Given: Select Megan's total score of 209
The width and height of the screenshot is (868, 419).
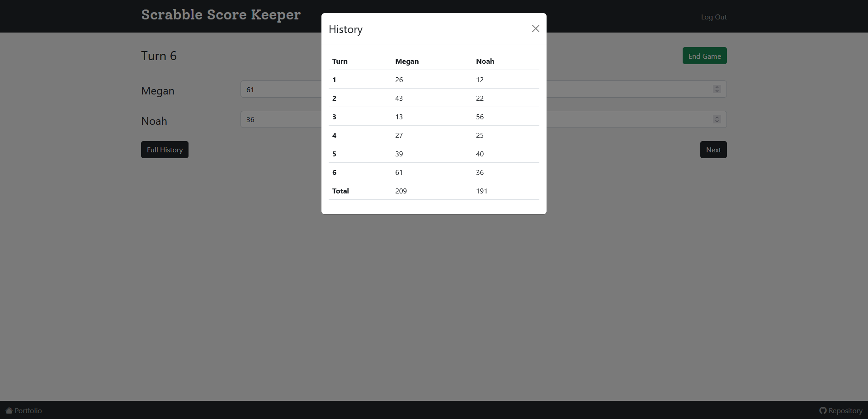Looking at the screenshot, I should click(x=401, y=191).
